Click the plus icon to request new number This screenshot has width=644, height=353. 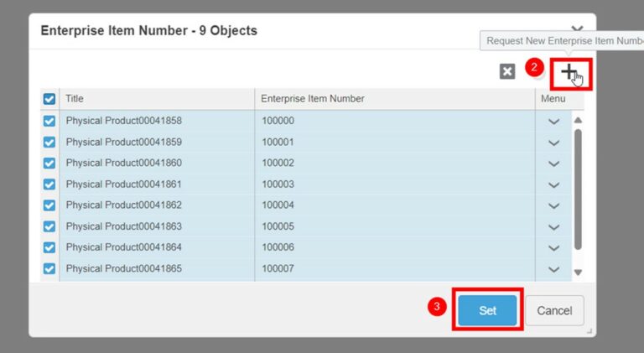(569, 73)
